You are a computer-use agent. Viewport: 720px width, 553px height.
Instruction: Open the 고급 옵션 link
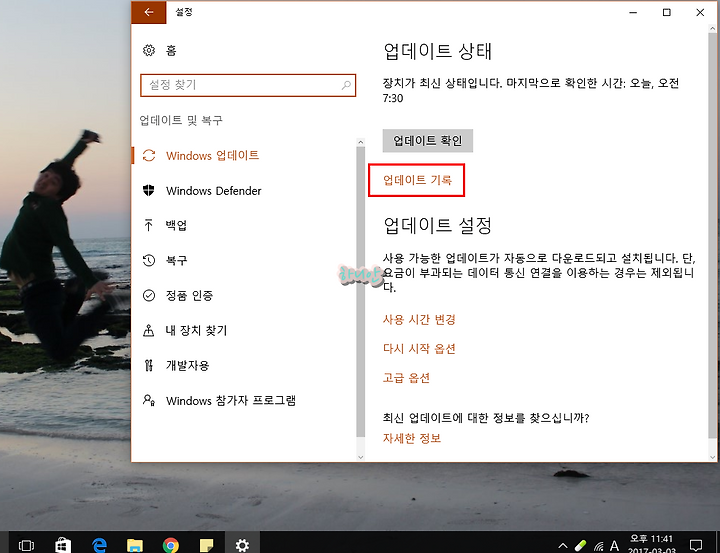(406, 378)
